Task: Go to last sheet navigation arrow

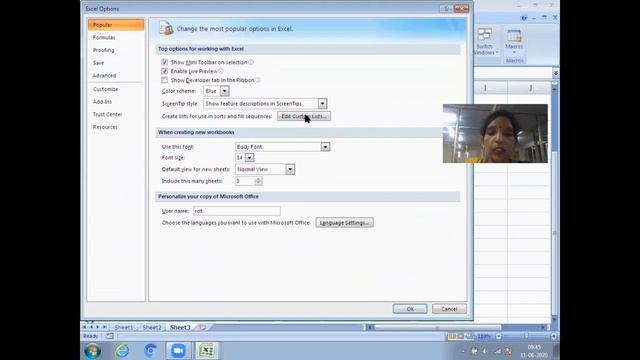Action: [x=104, y=327]
